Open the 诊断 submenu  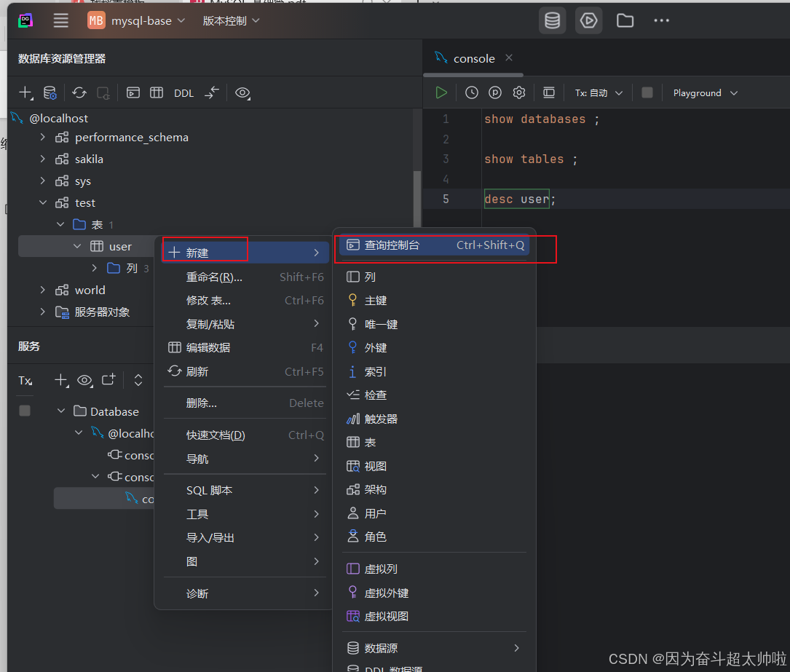click(x=245, y=593)
